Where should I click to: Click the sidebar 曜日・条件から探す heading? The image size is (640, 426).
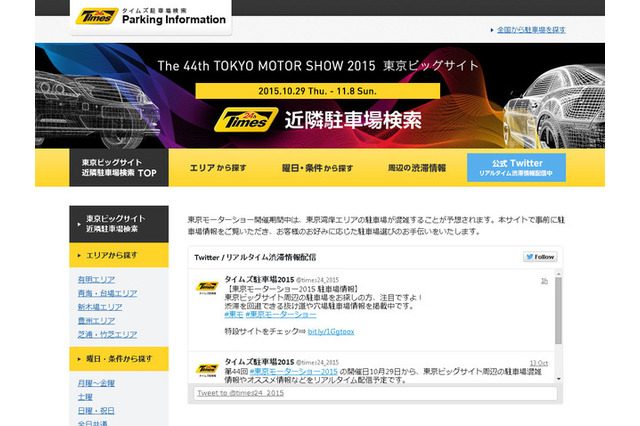pyautogui.click(x=119, y=359)
